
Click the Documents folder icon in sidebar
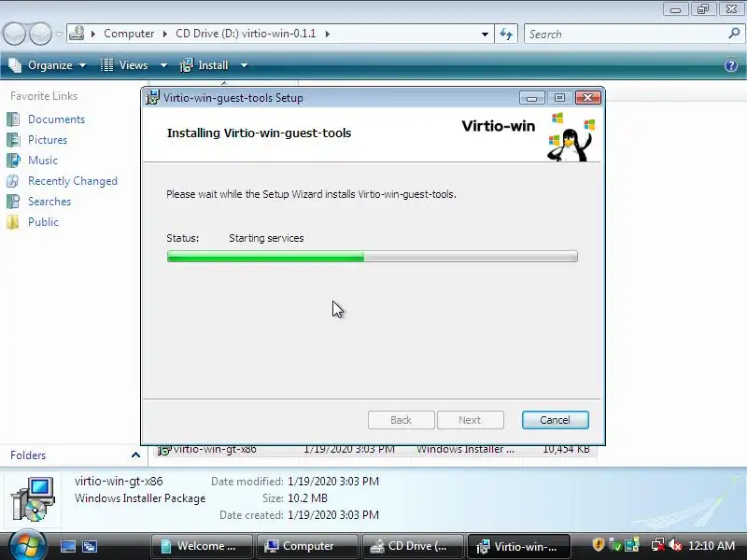(13, 119)
